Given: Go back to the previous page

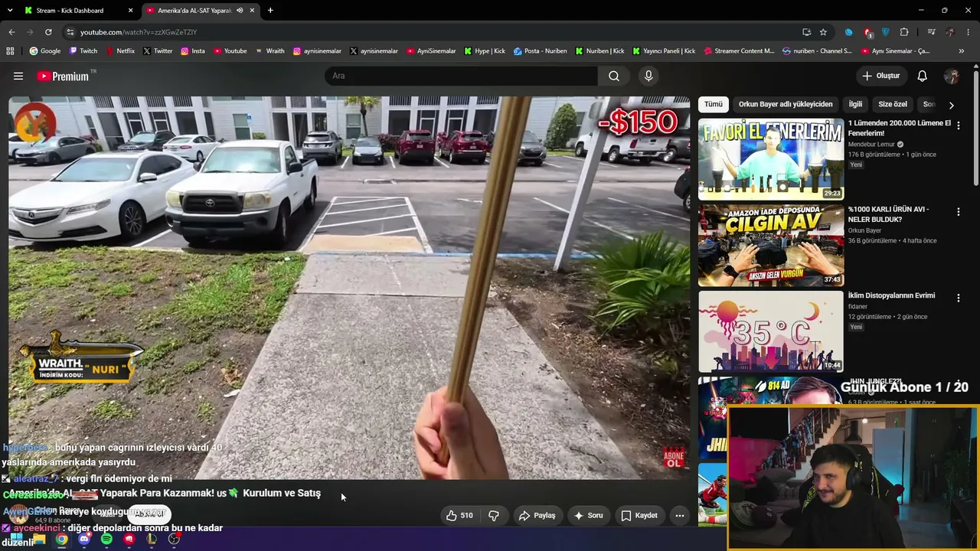Looking at the screenshot, I should [x=11, y=32].
